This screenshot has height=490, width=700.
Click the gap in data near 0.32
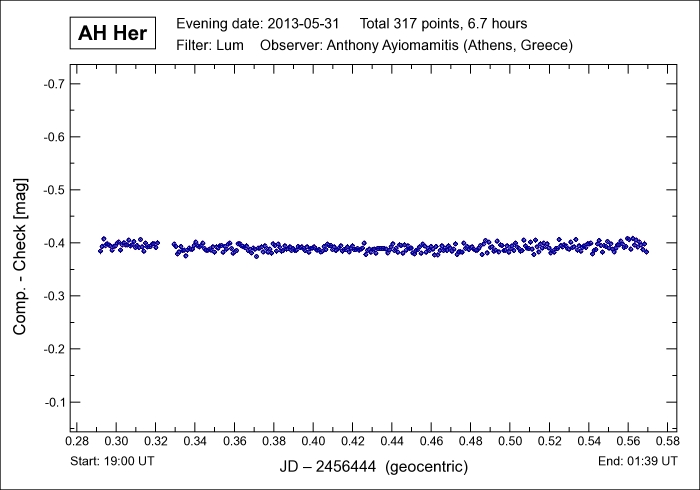[166, 245]
